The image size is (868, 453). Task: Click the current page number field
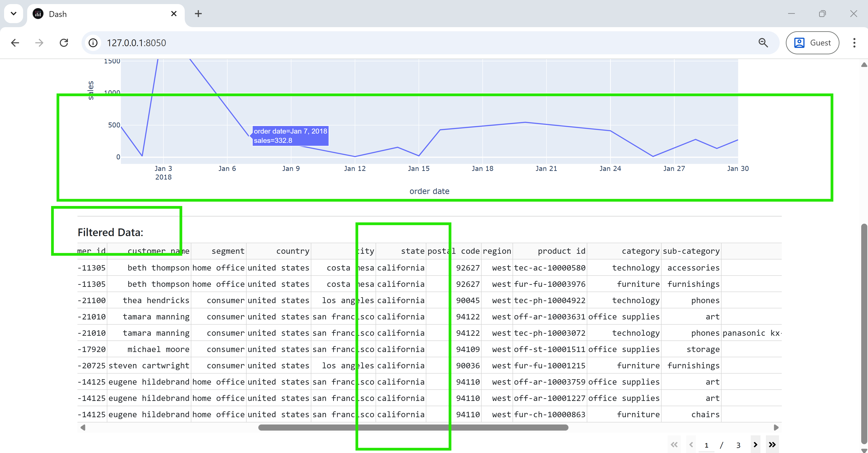706,445
